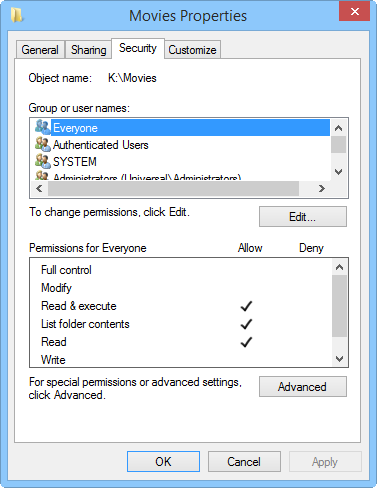Click up arrow of permissions scrollbar
The image size is (377, 488).
pos(340,267)
